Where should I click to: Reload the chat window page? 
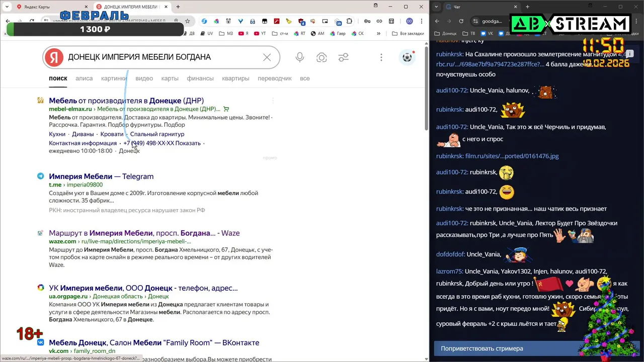(x=461, y=21)
